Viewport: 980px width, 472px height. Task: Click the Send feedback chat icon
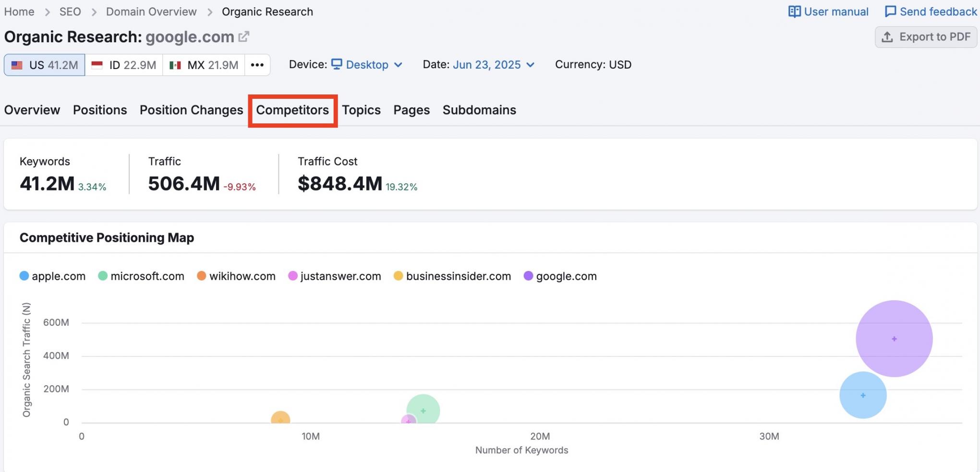(890, 12)
